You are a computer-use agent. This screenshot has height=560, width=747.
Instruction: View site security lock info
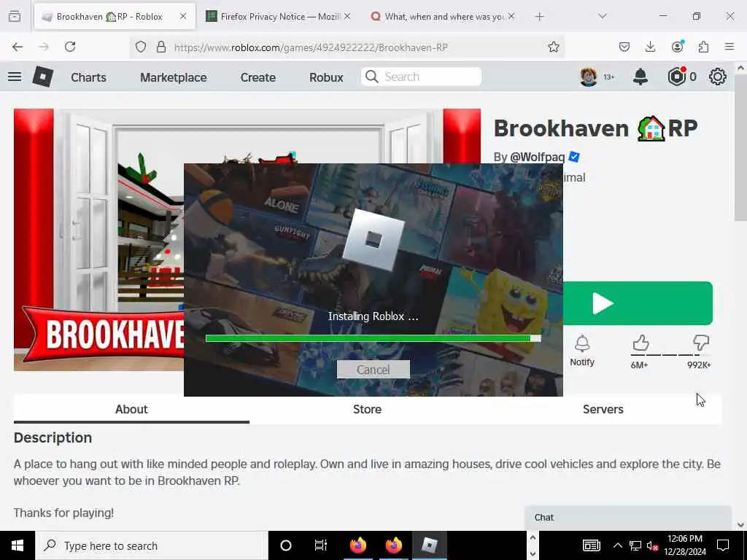[161, 47]
